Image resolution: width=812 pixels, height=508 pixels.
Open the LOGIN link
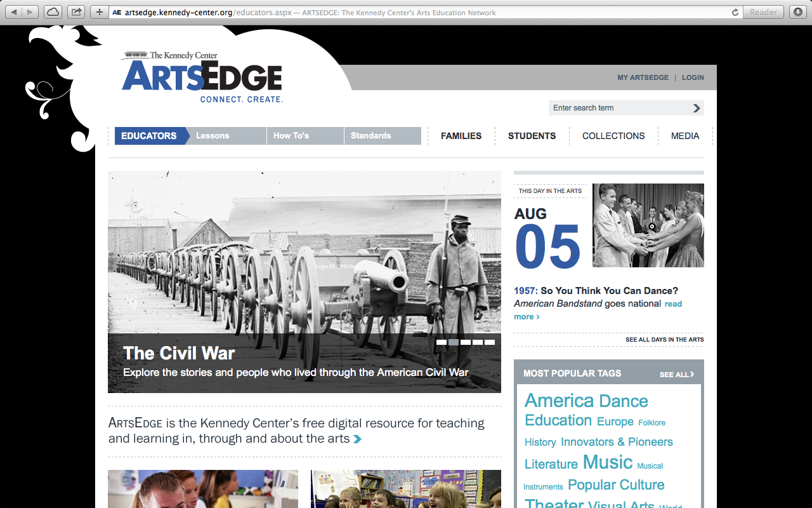click(693, 77)
